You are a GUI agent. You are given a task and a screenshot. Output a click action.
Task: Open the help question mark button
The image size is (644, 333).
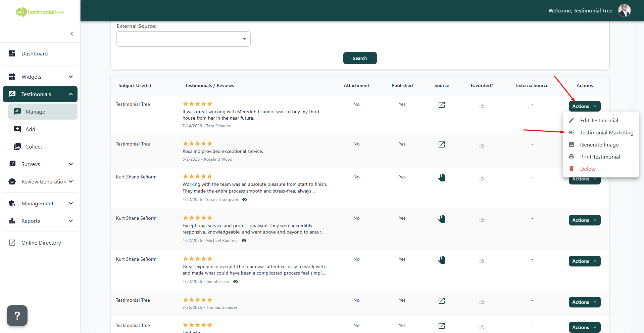tap(17, 316)
